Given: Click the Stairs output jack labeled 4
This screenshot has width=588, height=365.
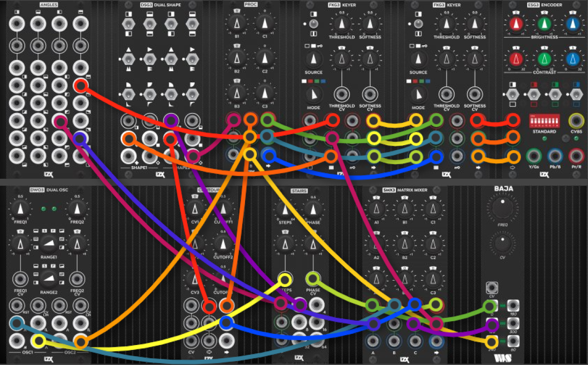Looking at the screenshot, I should click(317, 305).
